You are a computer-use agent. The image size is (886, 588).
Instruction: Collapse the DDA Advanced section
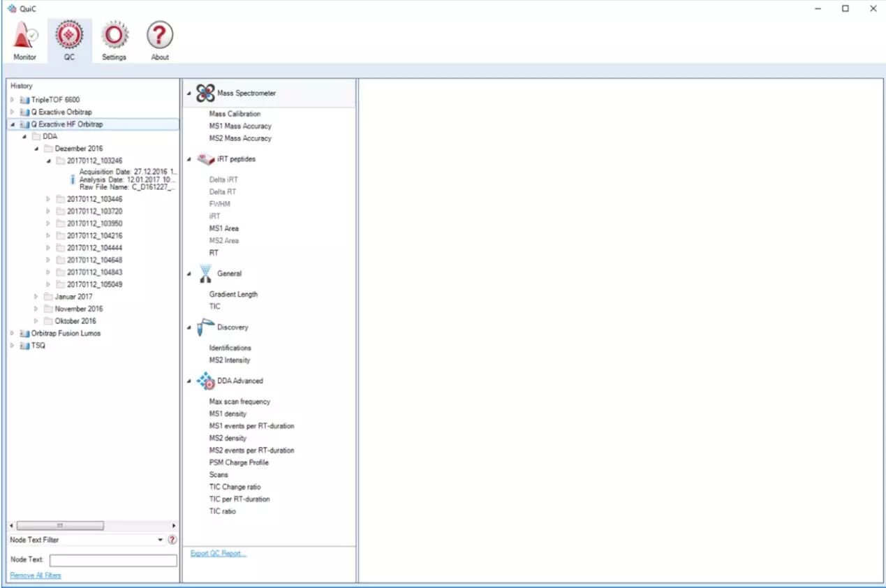pyautogui.click(x=189, y=381)
